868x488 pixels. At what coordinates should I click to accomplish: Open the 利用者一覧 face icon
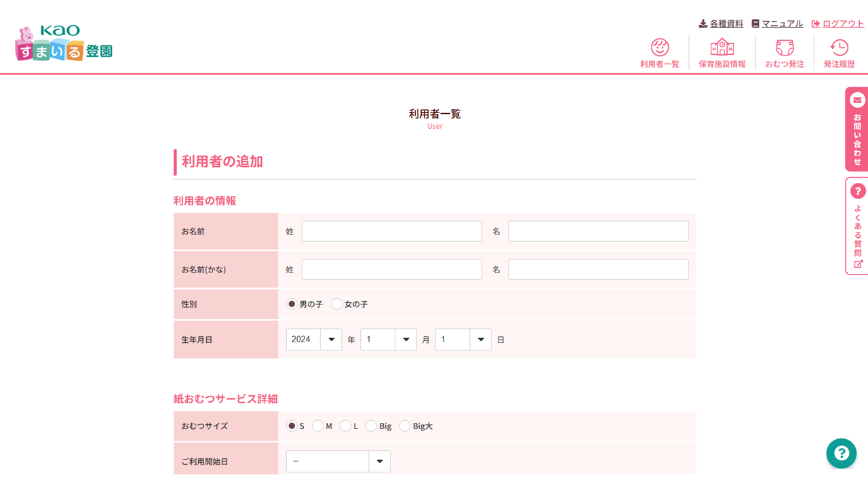pyautogui.click(x=660, y=47)
